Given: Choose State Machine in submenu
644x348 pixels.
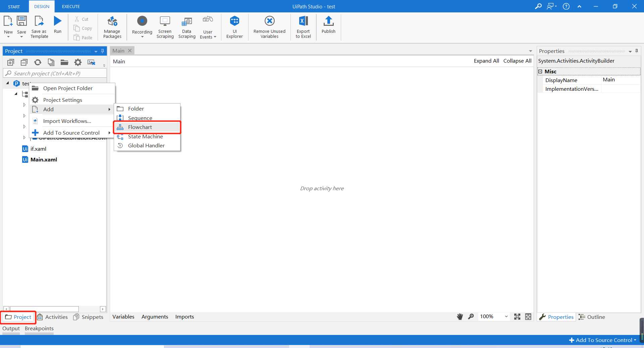Looking at the screenshot, I should click(x=147, y=136).
